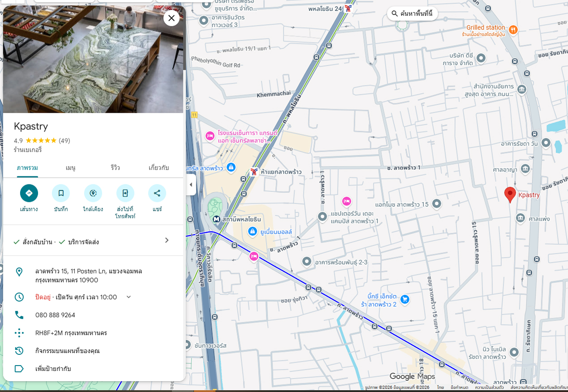Close the Kpastry place panel
Screen dimensions: 568x392
pyautogui.click(x=171, y=18)
